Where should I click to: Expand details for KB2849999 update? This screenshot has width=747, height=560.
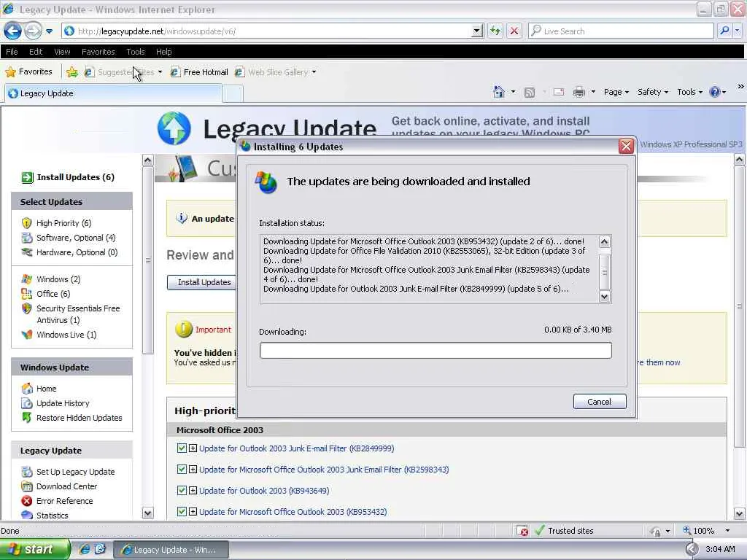[x=193, y=448]
